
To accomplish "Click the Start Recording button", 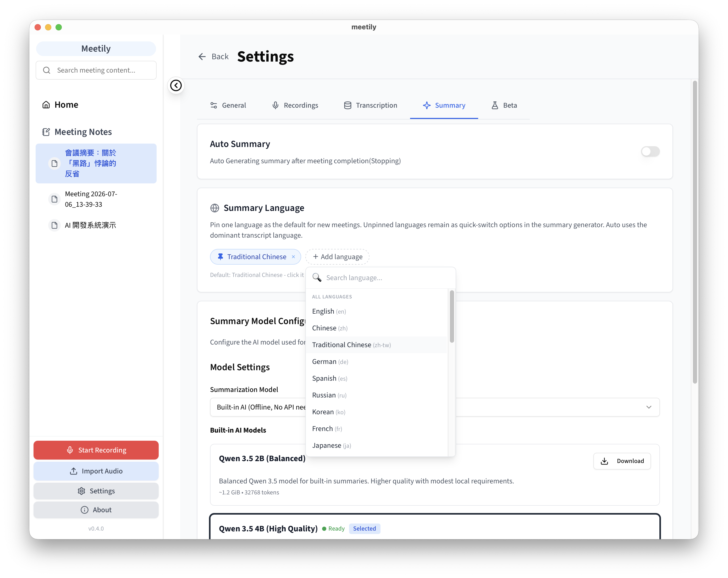I will coord(96,450).
